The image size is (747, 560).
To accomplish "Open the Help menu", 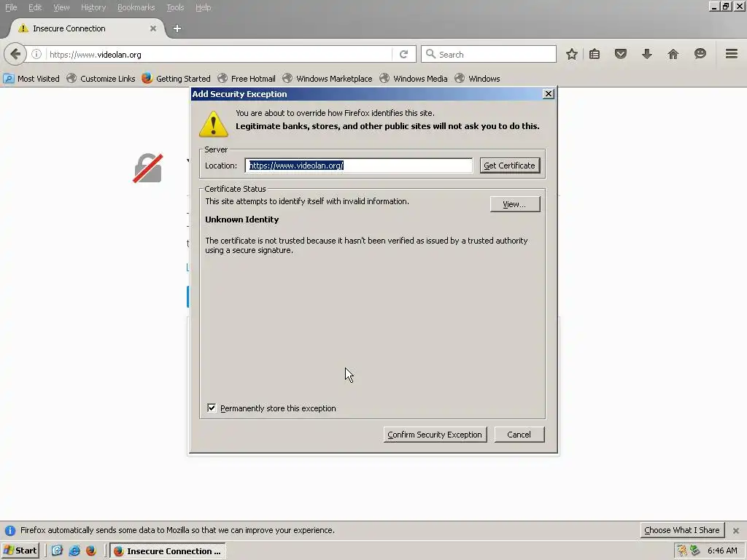I will (204, 7).
